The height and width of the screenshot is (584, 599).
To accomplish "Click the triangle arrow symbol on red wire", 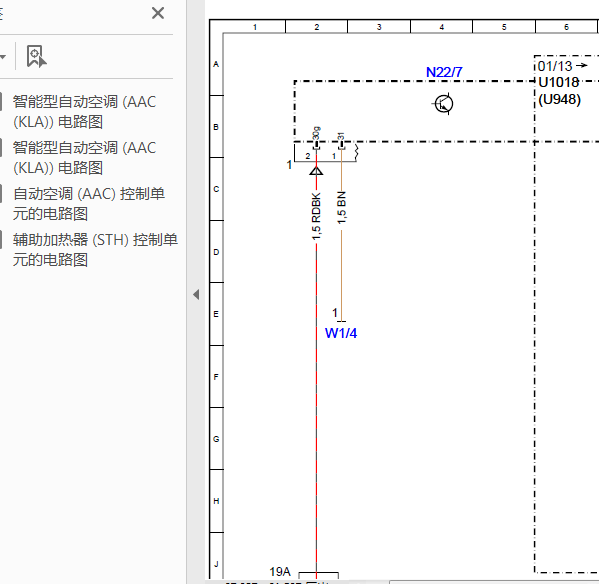I will coord(316,170).
